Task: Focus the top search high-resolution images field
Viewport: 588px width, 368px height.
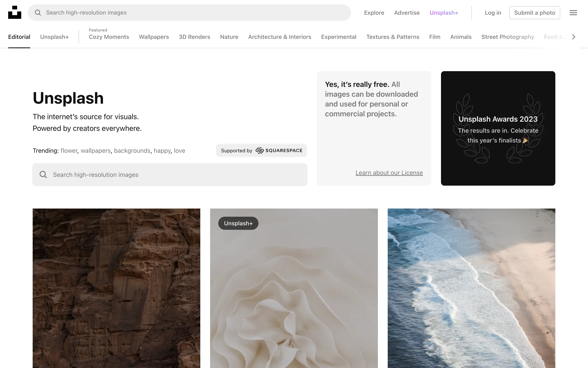Action: tap(189, 13)
